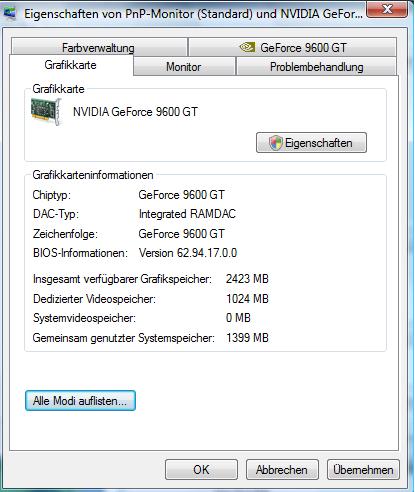Viewport: 415px width, 492px height.
Task: Cancel with the Abbrechen button
Action: 282,469
